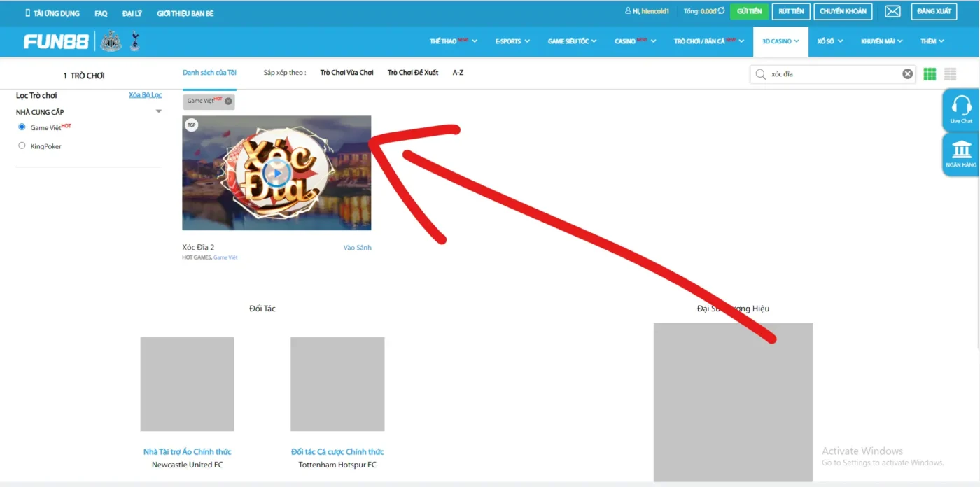Open Xổ Số dropdown menu
This screenshot has height=487, width=980.
(x=829, y=41)
